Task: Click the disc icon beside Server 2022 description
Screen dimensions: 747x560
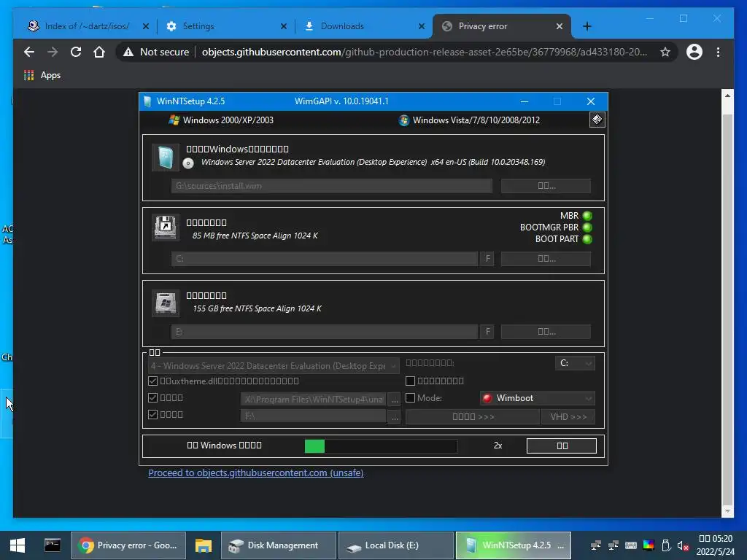Action: point(188,163)
